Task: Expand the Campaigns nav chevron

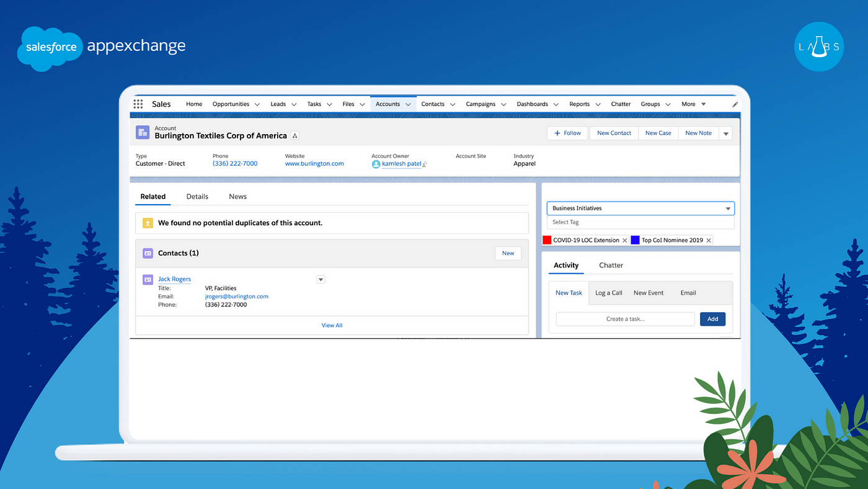Action: (503, 105)
